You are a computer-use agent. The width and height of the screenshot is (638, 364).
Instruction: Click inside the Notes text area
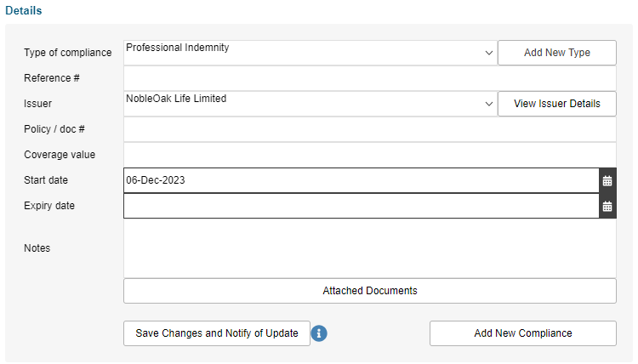pyautogui.click(x=370, y=248)
